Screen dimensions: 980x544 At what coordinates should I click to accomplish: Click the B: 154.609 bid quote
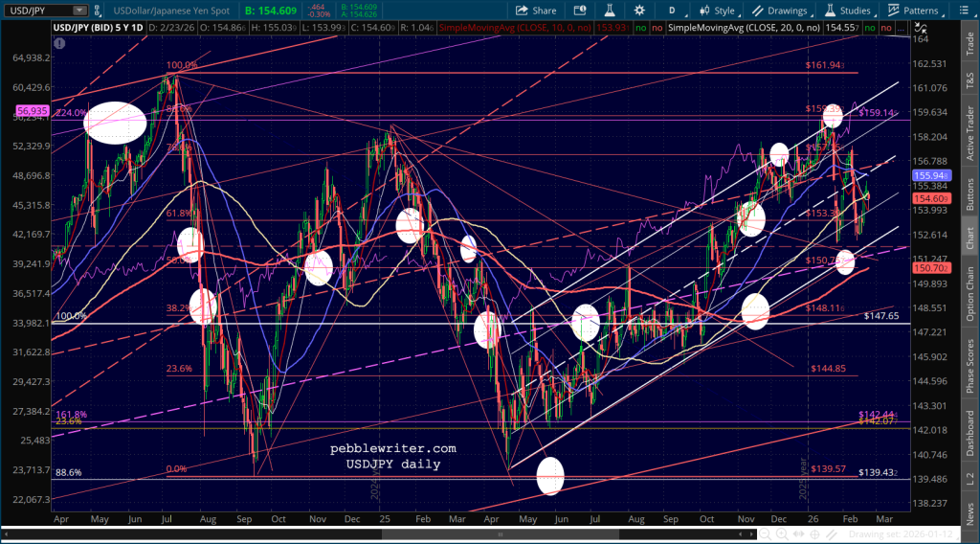point(270,11)
